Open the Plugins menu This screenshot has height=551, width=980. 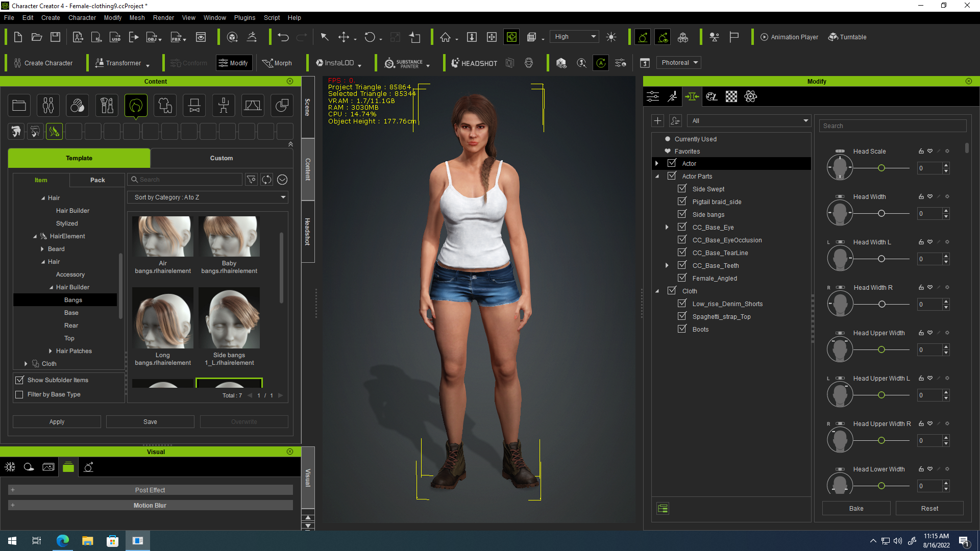[244, 17]
